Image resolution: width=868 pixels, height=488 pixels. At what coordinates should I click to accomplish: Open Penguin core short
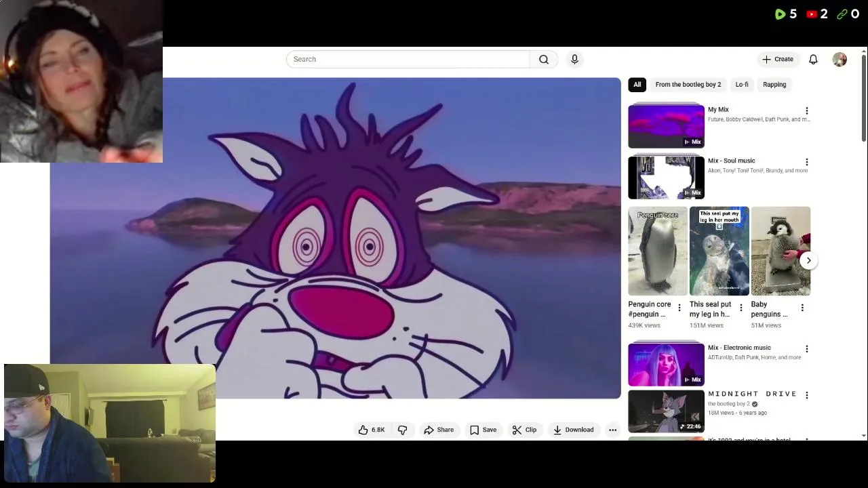[x=658, y=251]
